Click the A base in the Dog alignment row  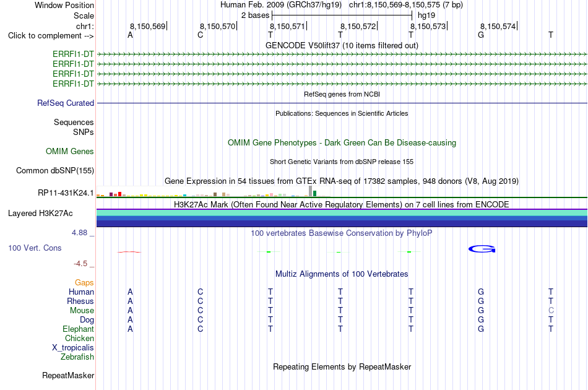tap(130, 319)
